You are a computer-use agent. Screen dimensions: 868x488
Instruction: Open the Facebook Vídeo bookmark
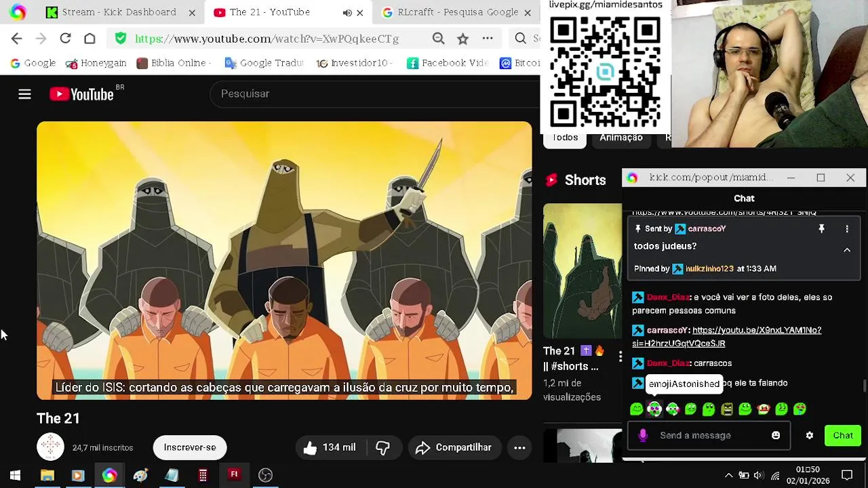coord(448,63)
